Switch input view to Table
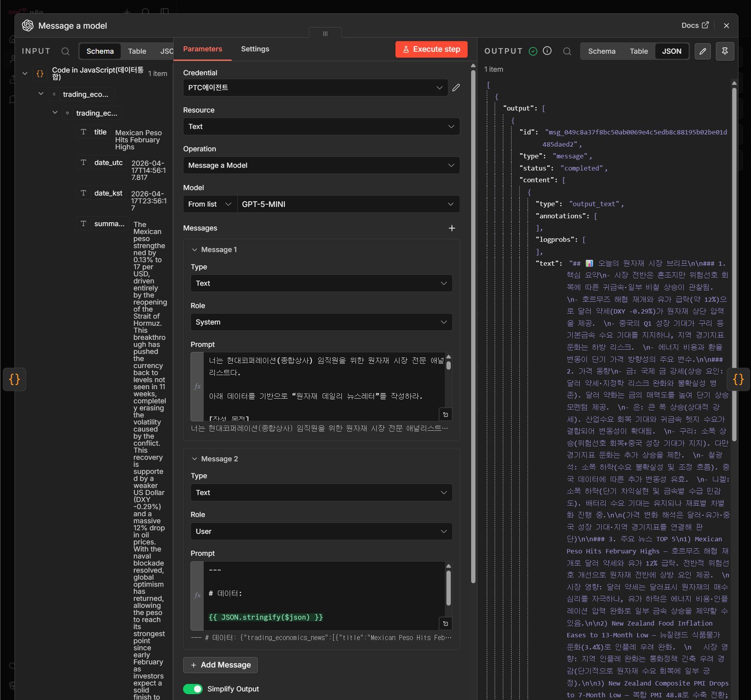Screen dimensions: 751x700 [x=137, y=51]
